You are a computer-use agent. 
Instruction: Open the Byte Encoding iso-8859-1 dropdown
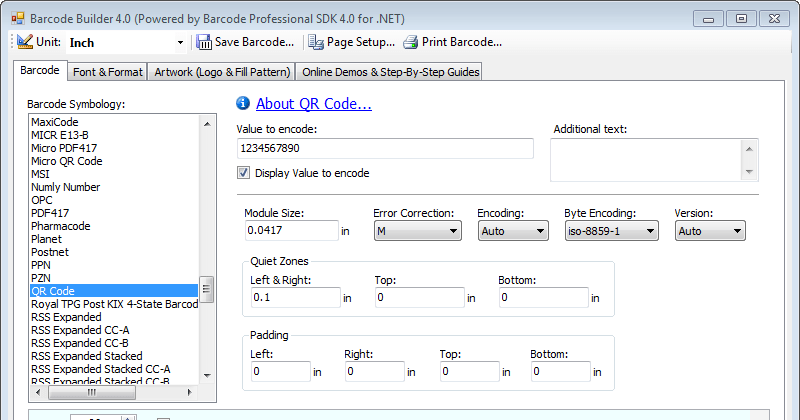click(x=610, y=231)
